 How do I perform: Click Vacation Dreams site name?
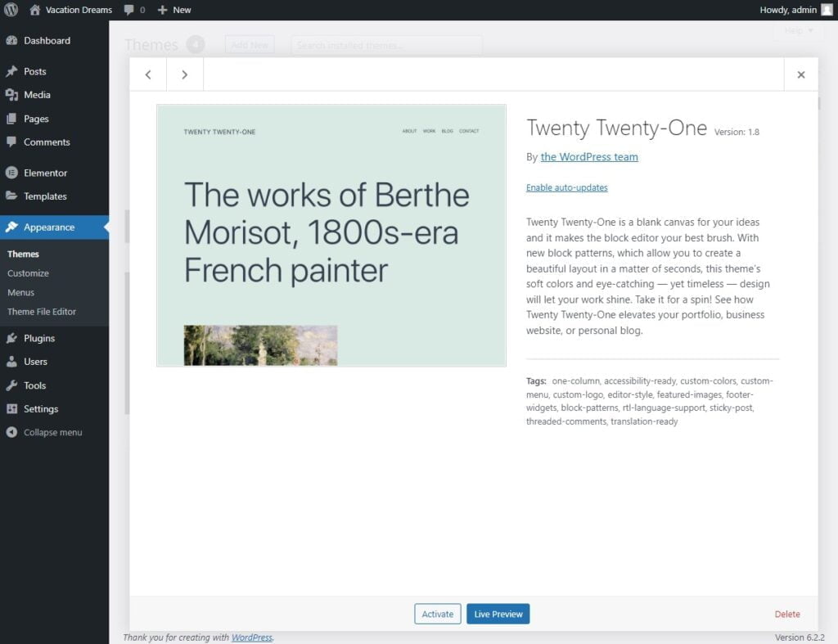coord(79,10)
